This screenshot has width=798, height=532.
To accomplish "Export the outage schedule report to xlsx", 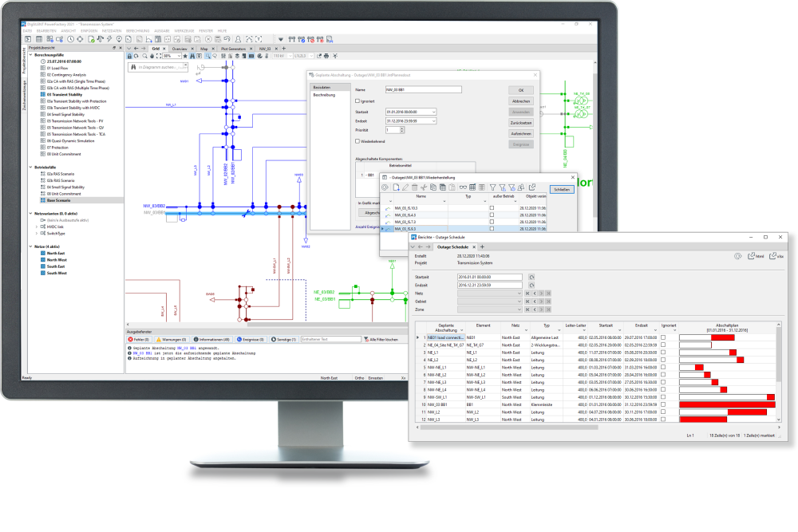I will pyautogui.click(x=776, y=256).
